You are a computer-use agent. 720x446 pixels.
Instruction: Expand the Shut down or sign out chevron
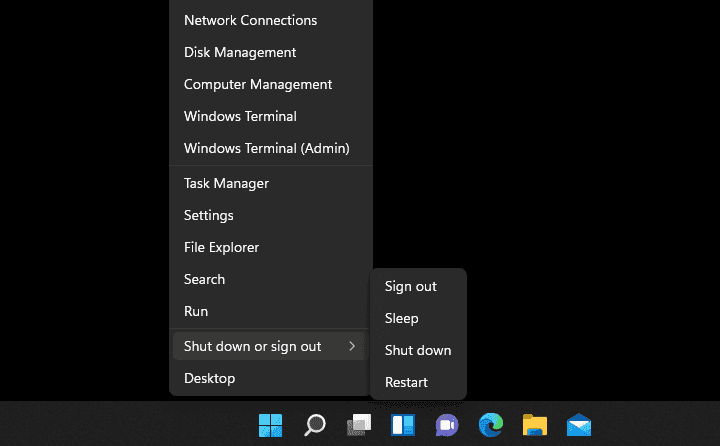(x=352, y=346)
